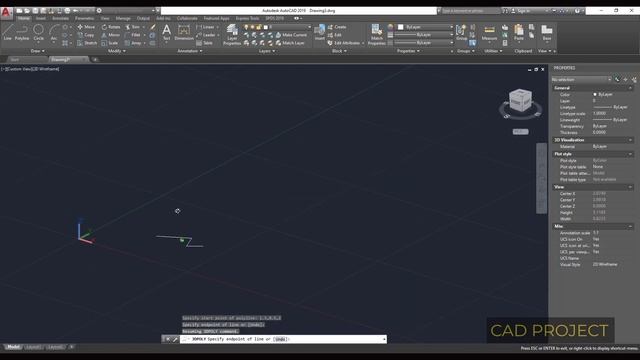This screenshot has height=360, width=640.
Task: Select the Dimension tool
Action: tap(184, 32)
